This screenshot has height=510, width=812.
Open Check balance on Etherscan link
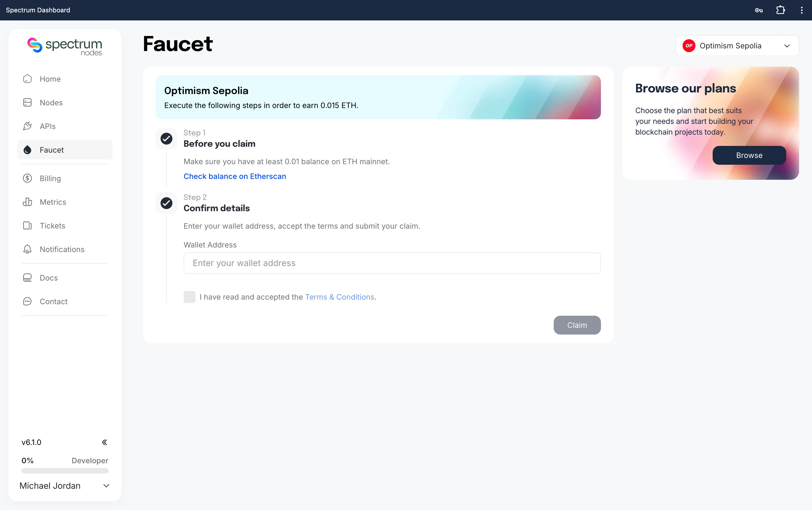(x=235, y=176)
